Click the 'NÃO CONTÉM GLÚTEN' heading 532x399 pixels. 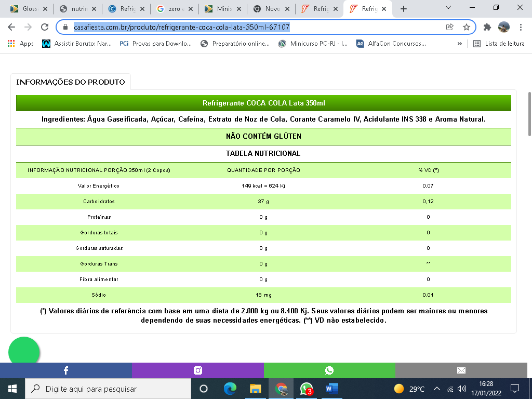click(x=263, y=137)
